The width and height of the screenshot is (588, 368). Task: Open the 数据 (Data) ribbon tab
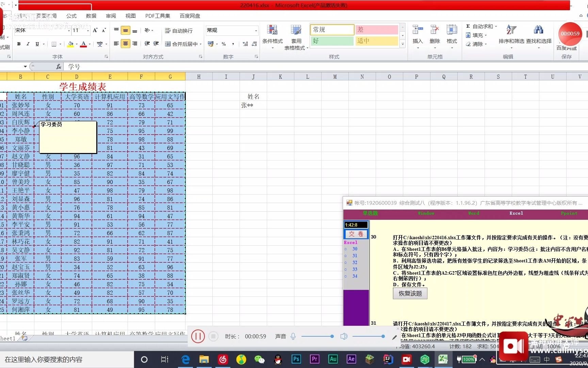(x=91, y=16)
